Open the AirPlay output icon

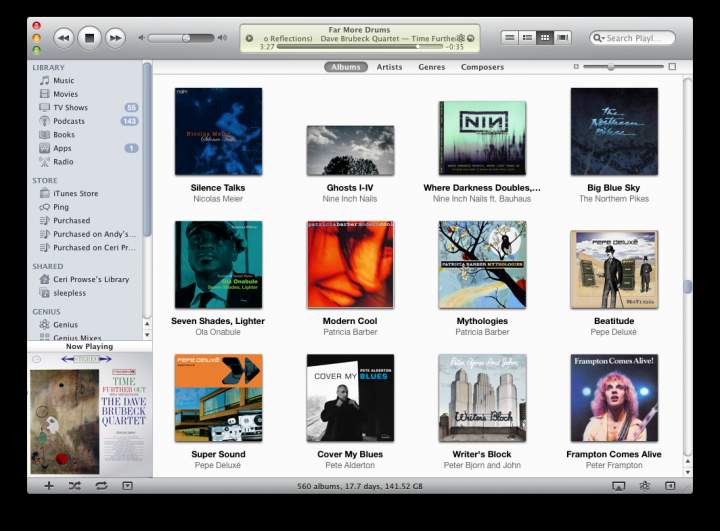tap(619, 486)
